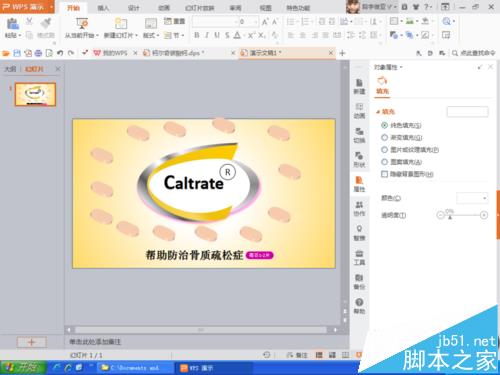Screen dimensions: 500x375
Task: Click the notes field 单击此处添加备注
Action: [x=95, y=342]
